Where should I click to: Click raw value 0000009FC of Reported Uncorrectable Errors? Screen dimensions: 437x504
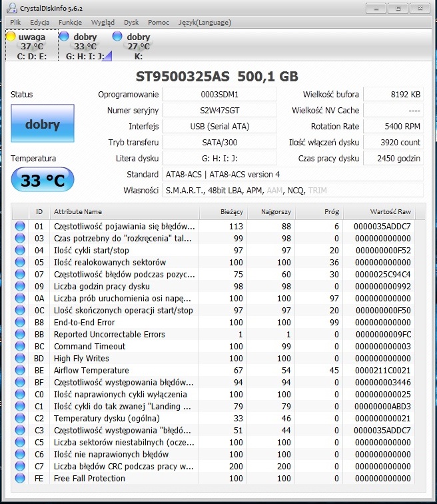[x=384, y=334]
